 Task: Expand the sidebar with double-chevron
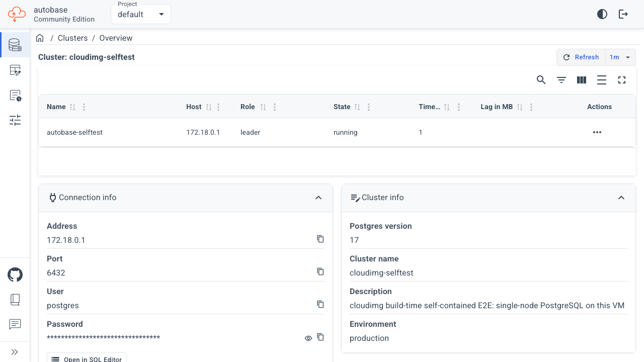click(x=15, y=352)
